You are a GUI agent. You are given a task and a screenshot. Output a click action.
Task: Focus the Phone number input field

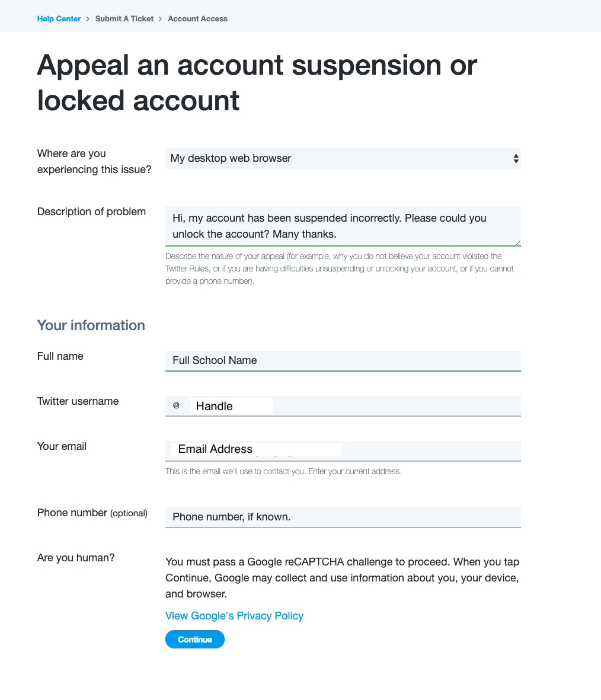click(343, 517)
